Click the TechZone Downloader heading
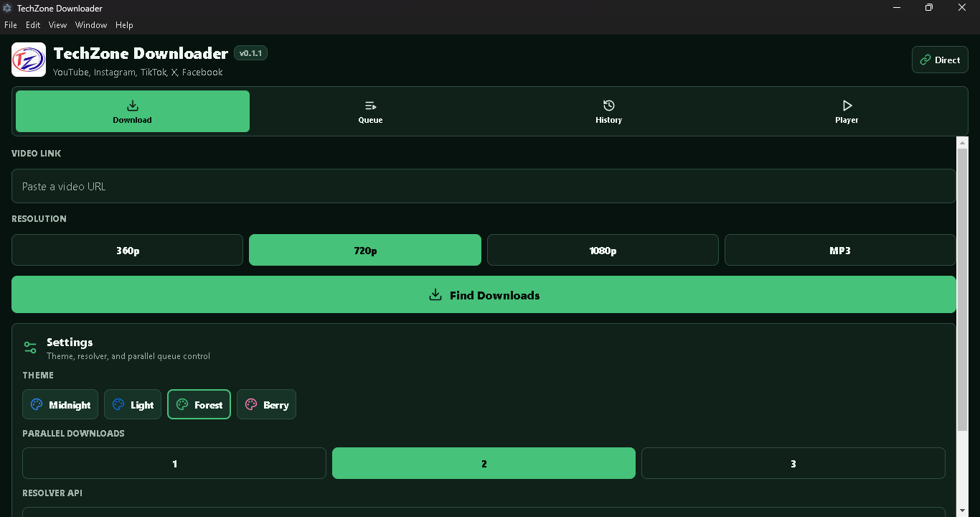 click(141, 53)
